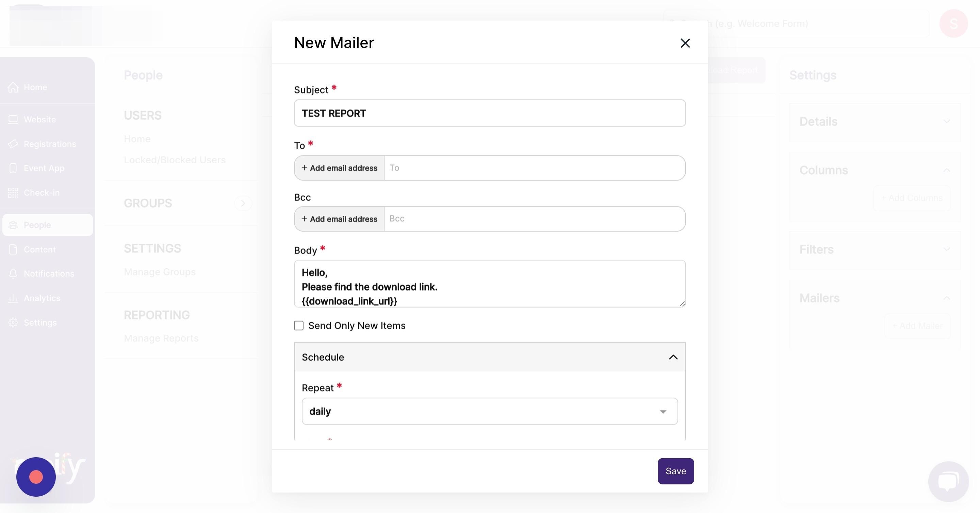This screenshot has height=513, width=980.
Task: Click the Analytics chart icon
Action: coord(13,298)
